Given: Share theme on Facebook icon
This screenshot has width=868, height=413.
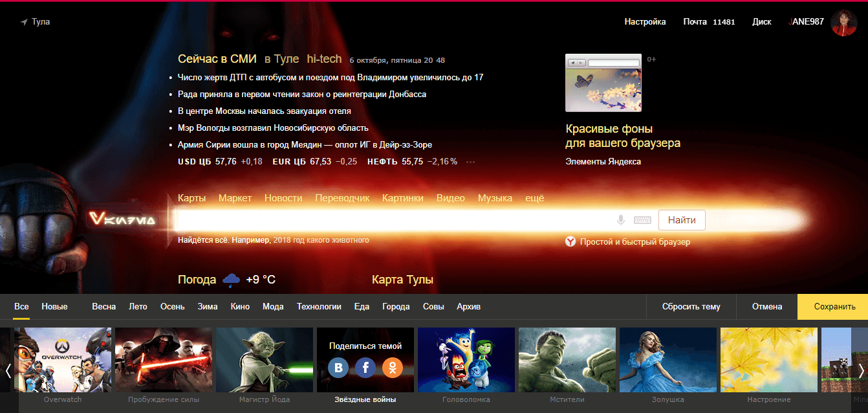Looking at the screenshot, I should pos(365,368).
